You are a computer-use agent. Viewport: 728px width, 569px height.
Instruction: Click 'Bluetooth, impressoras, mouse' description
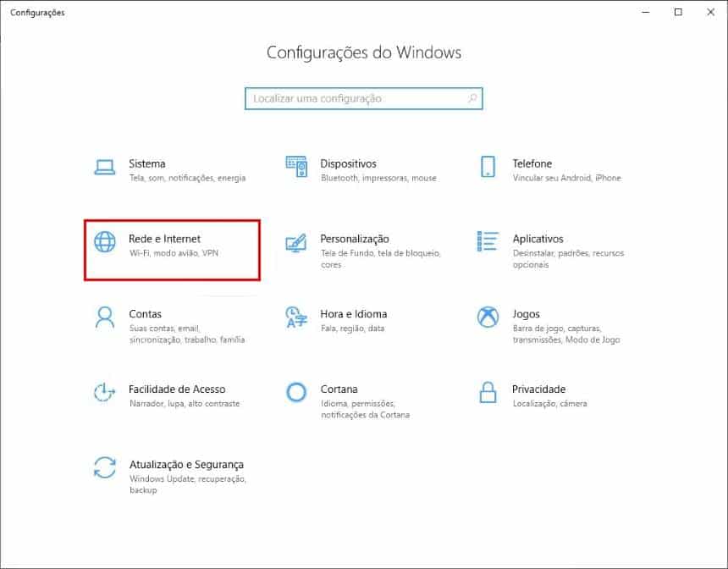(379, 178)
